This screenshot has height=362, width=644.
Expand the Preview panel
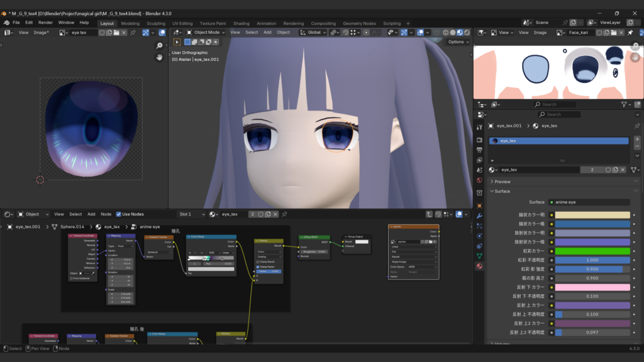click(502, 182)
